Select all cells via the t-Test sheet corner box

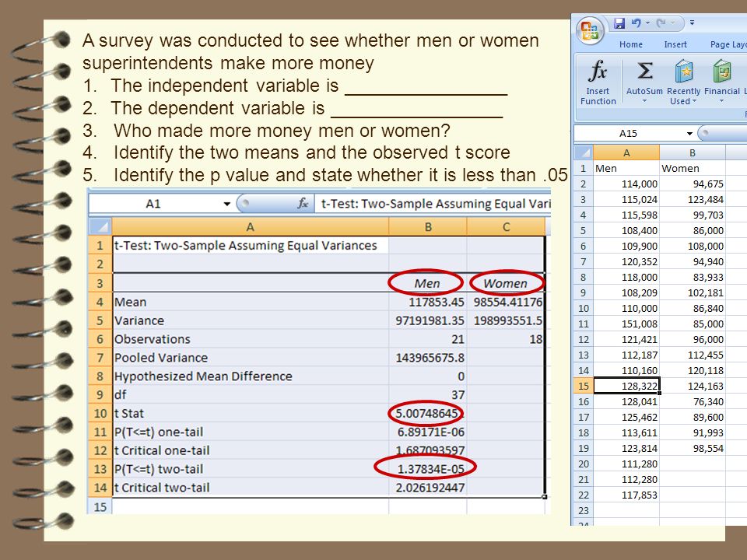tap(100, 226)
